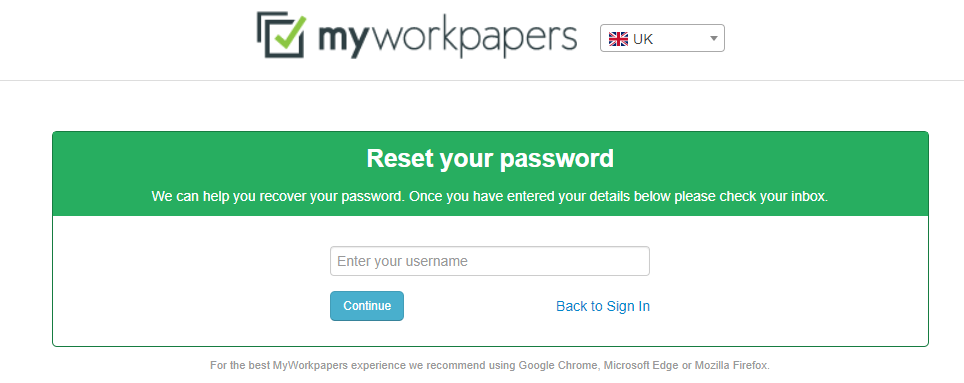The image size is (964, 383).
Task: Click Microsoft Edge in the footer note
Action: click(641, 365)
